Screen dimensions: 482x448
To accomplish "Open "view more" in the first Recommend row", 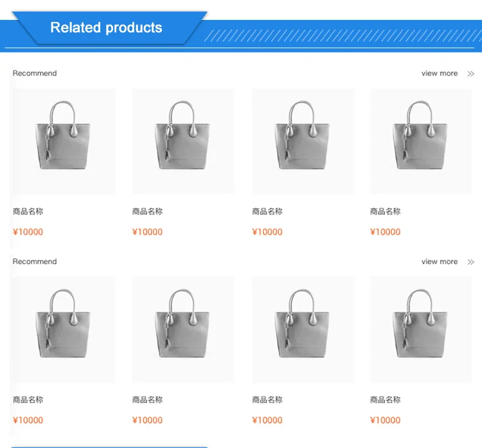I will point(440,73).
